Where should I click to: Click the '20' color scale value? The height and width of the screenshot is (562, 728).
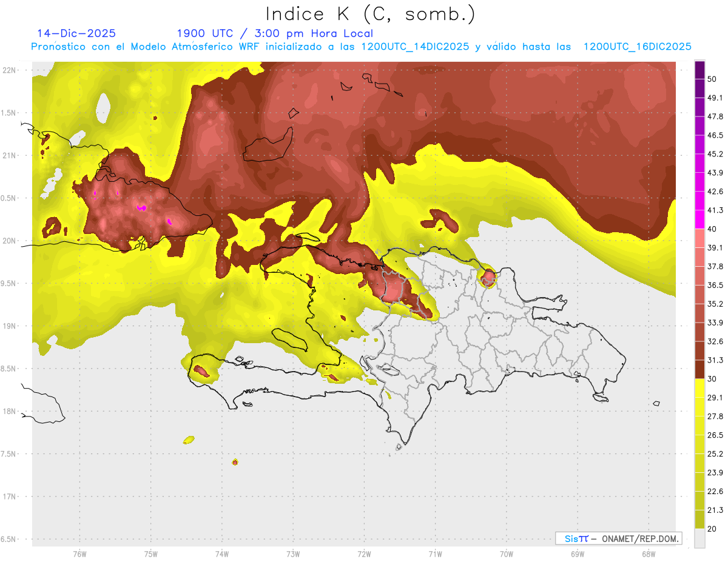[712, 529]
